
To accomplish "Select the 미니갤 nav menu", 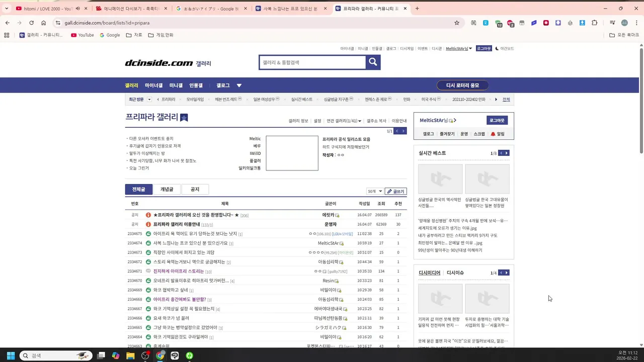I will pyautogui.click(x=176, y=85).
